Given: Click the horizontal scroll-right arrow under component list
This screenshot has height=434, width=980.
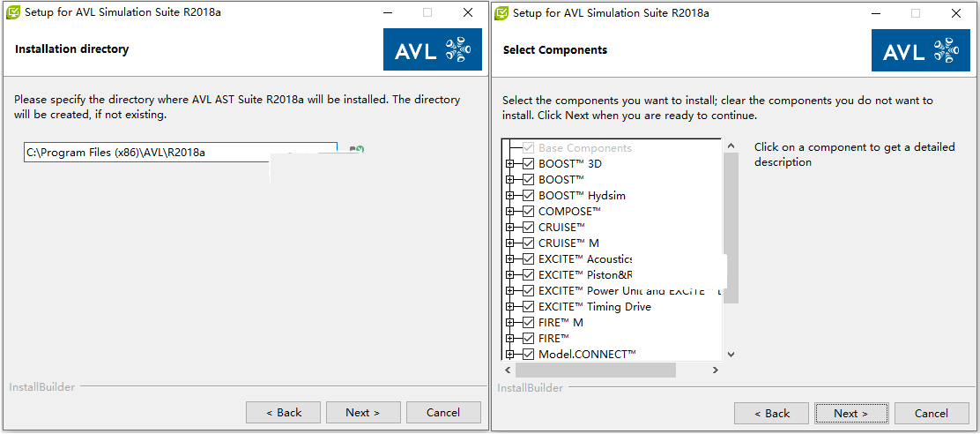Looking at the screenshot, I should click(715, 370).
